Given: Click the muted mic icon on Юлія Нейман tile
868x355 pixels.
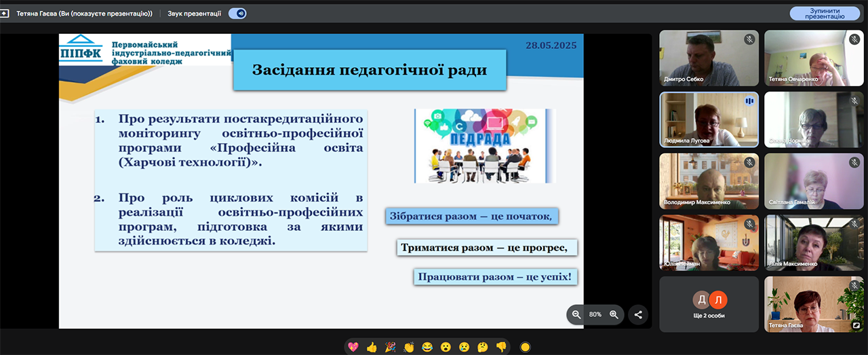Looking at the screenshot, I should (x=749, y=224).
